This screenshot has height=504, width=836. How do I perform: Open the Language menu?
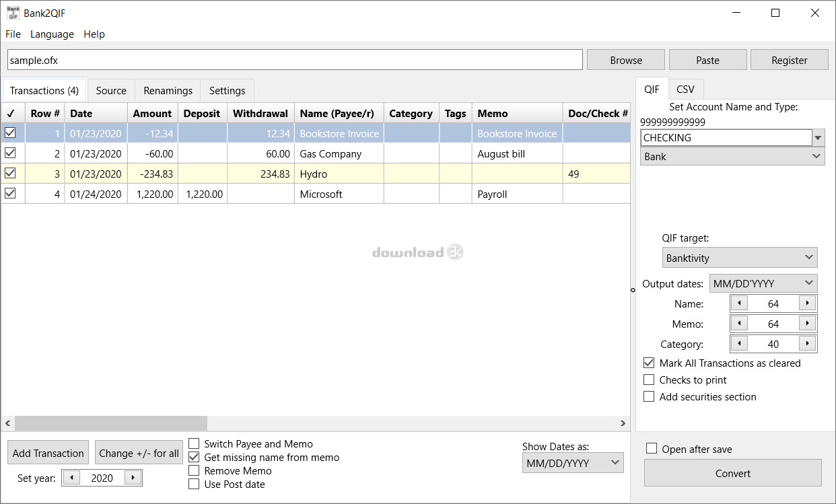click(52, 34)
